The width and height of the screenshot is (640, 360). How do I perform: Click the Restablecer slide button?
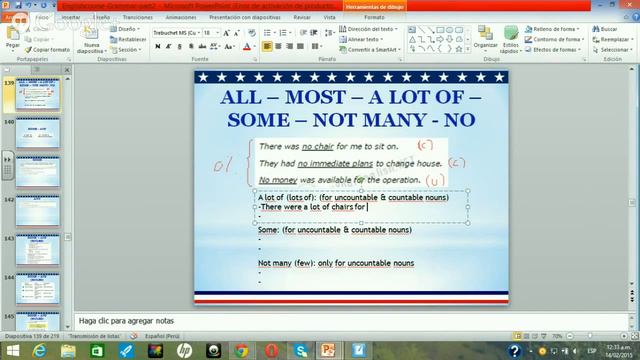point(128,39)
